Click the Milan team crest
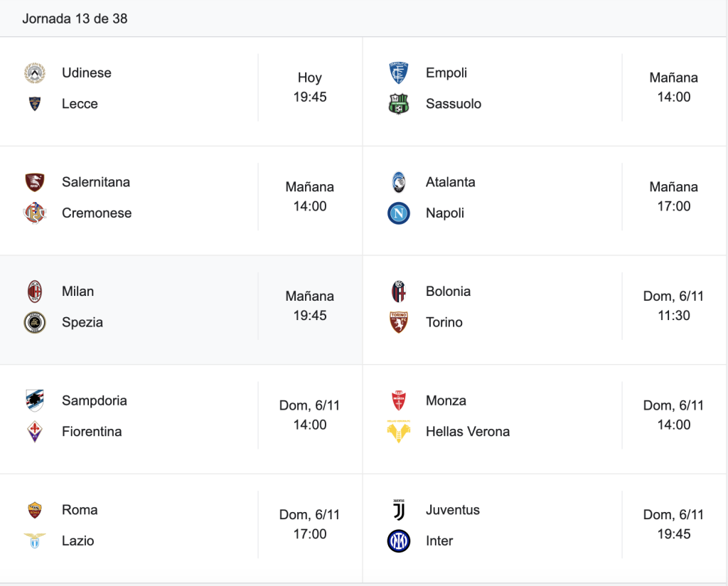The image size is (728, 586). (x=35, y=292)
